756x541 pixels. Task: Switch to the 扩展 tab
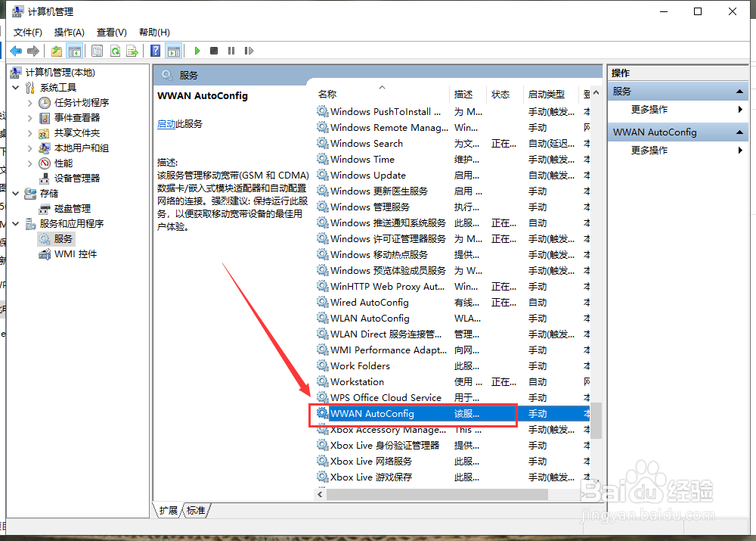point(169,511)
